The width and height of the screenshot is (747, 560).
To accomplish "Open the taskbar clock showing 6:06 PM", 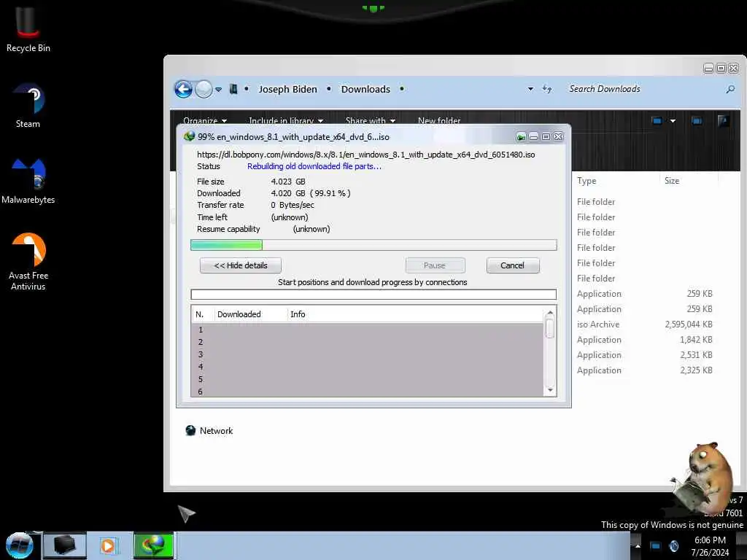I will (710, 546).
